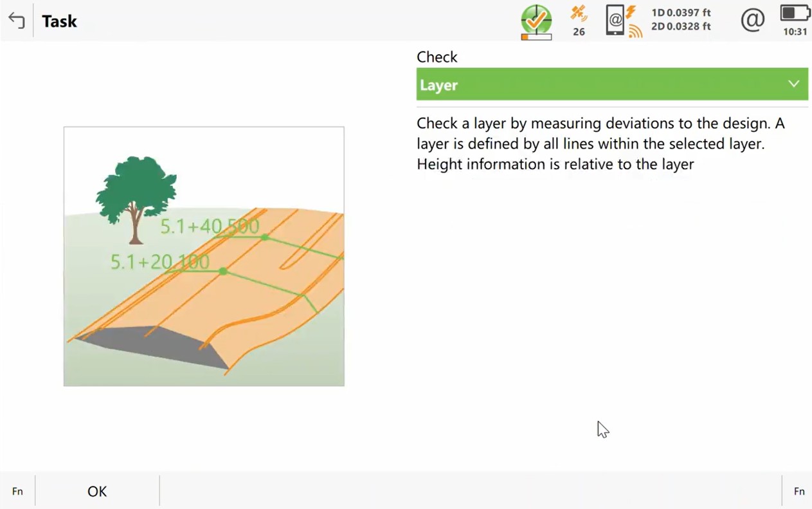Go back using the return arrow
812x509 pixels.
[17, 21]
